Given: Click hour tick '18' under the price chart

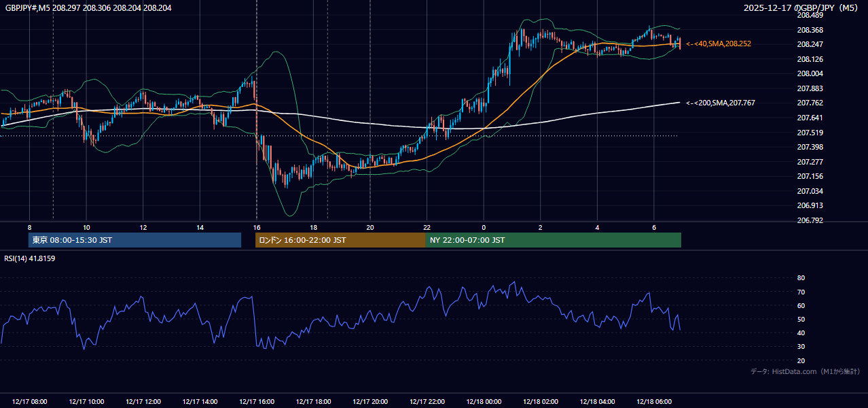Looking at the screenshot, I should coord(313,227).
